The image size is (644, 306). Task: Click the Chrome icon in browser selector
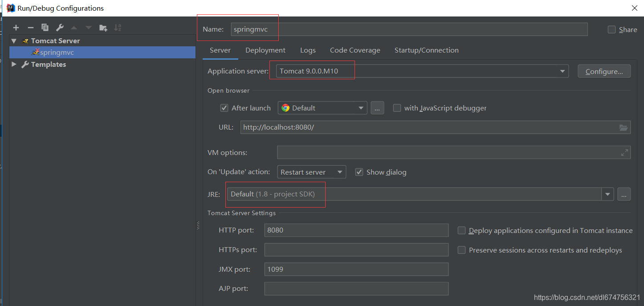point(285,108)
